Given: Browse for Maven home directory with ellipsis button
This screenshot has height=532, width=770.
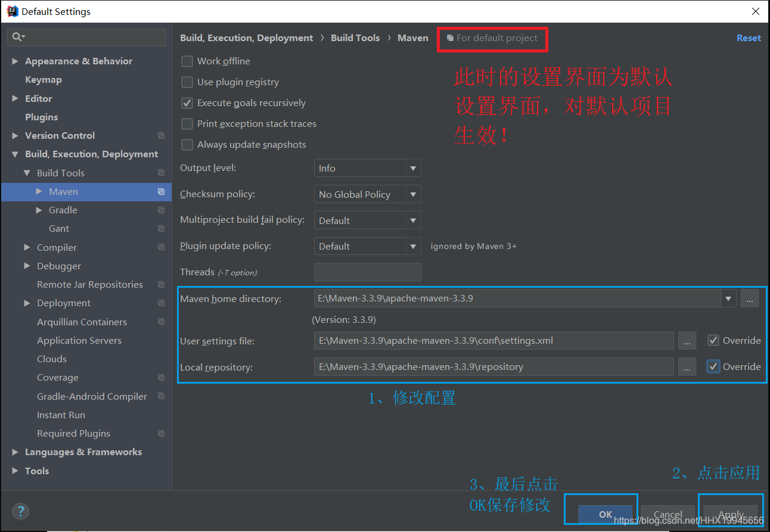Looking at the screenshot, I should (x=750, y=298).
